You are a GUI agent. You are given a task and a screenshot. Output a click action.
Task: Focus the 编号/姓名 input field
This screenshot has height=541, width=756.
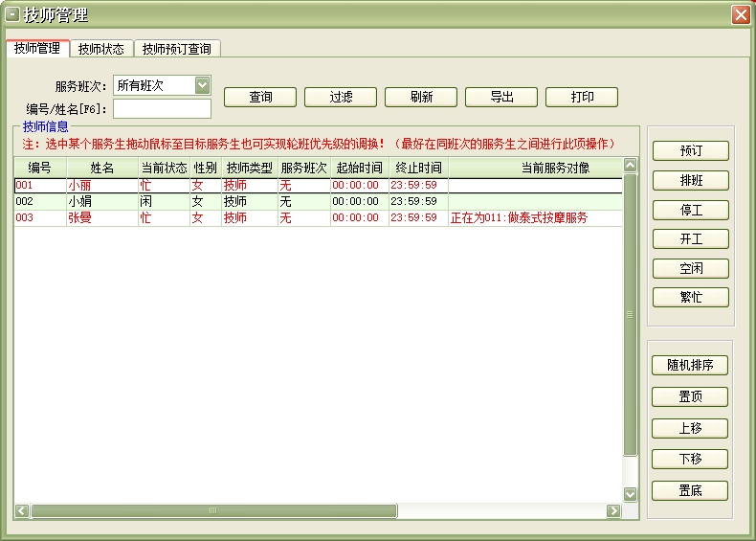[162, 108]
